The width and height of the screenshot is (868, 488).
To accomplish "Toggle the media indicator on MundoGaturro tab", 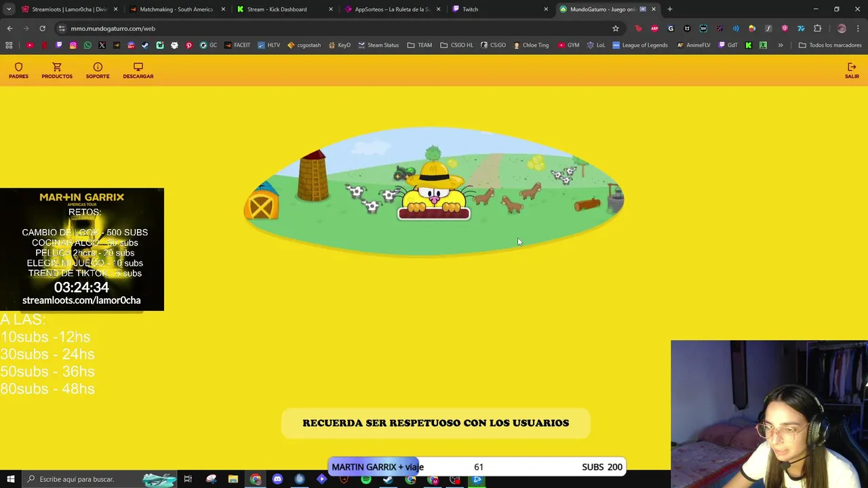I will tap(643, 9).
